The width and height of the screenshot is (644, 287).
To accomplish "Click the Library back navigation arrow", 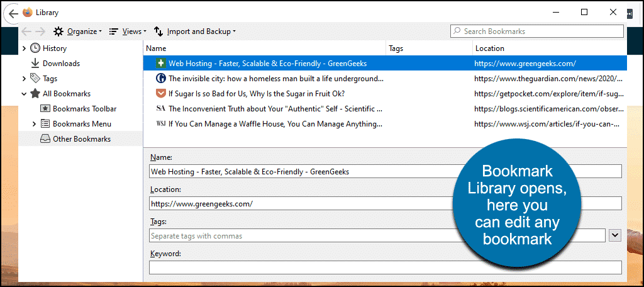I will coord(26,31).
